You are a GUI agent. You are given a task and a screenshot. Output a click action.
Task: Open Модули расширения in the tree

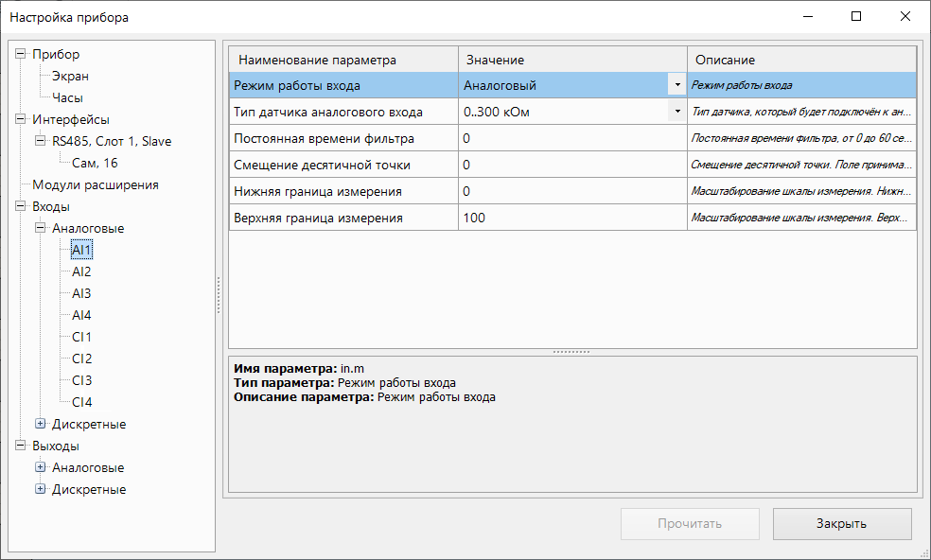[95, 185]
